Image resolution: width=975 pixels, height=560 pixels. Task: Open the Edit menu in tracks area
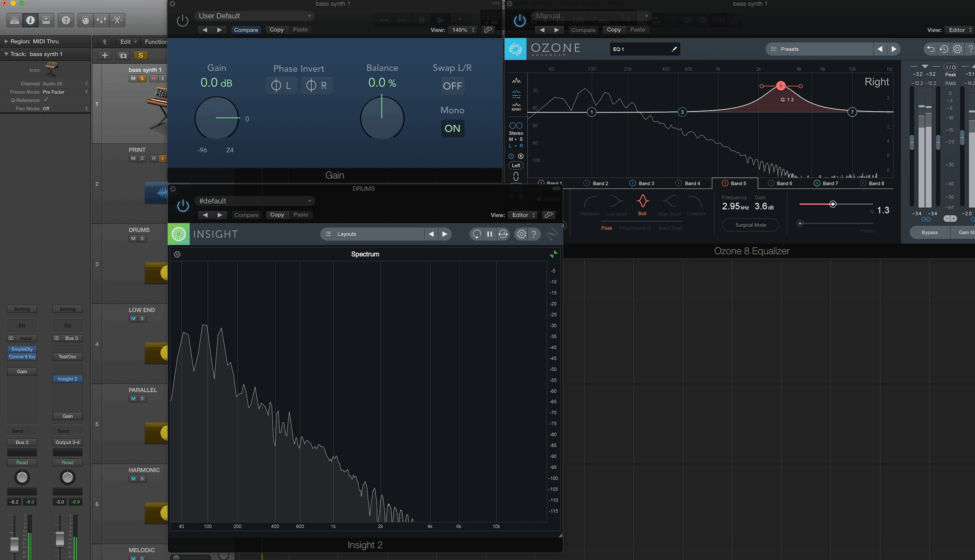coord(128,41)
